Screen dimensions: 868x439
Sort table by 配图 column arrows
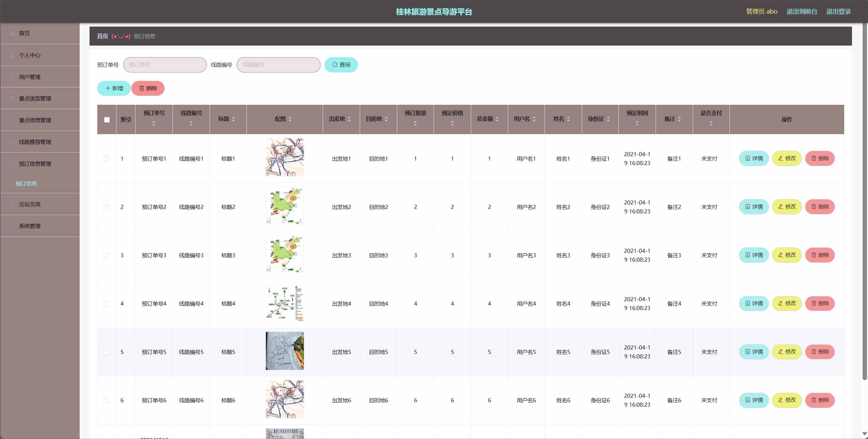click(290, 119)
